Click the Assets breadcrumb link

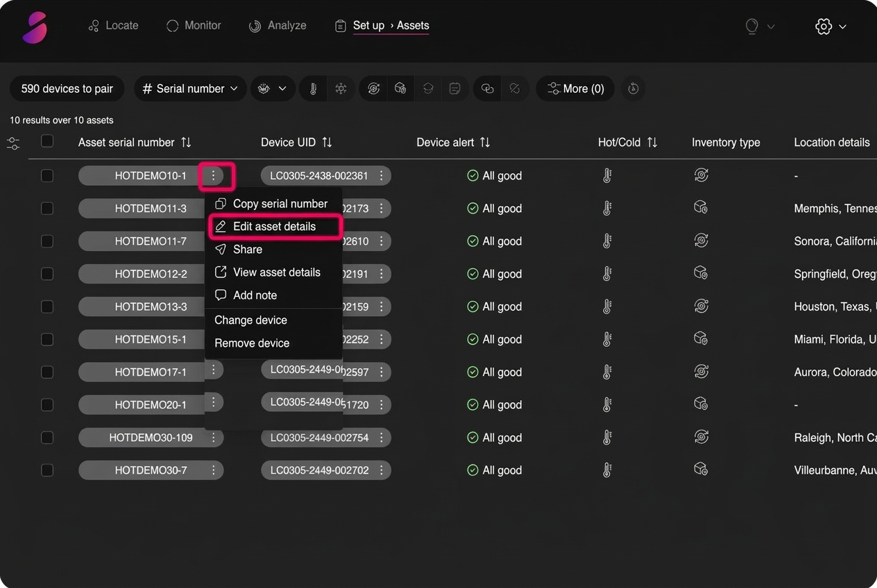click(x=413, y=26)
